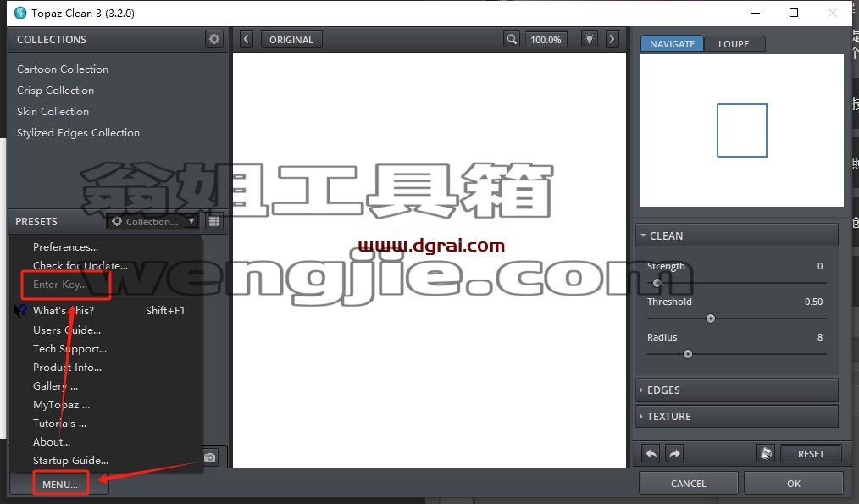Click the Radius slider handle
This screenshot has width=859, height=504.
[688, 354]
